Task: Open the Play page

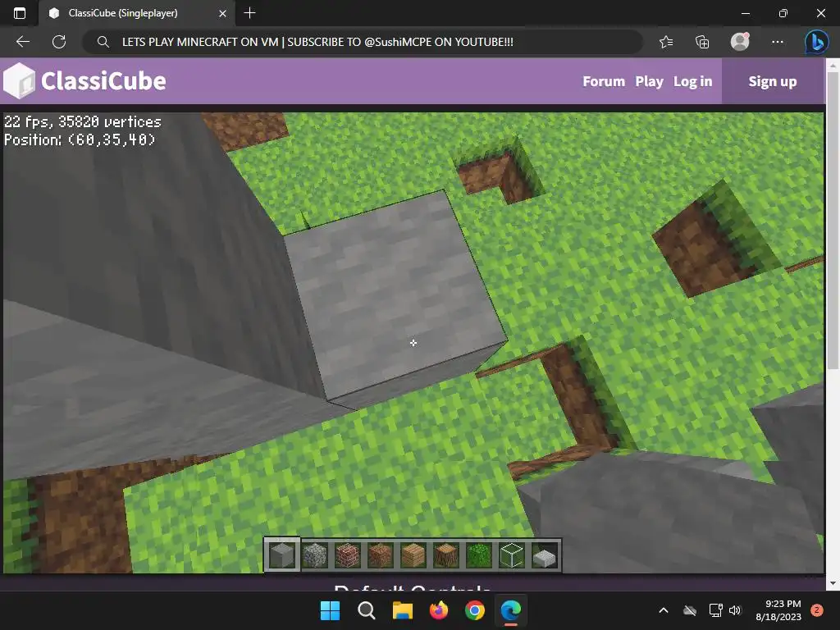Action: (x=649, y=81)
